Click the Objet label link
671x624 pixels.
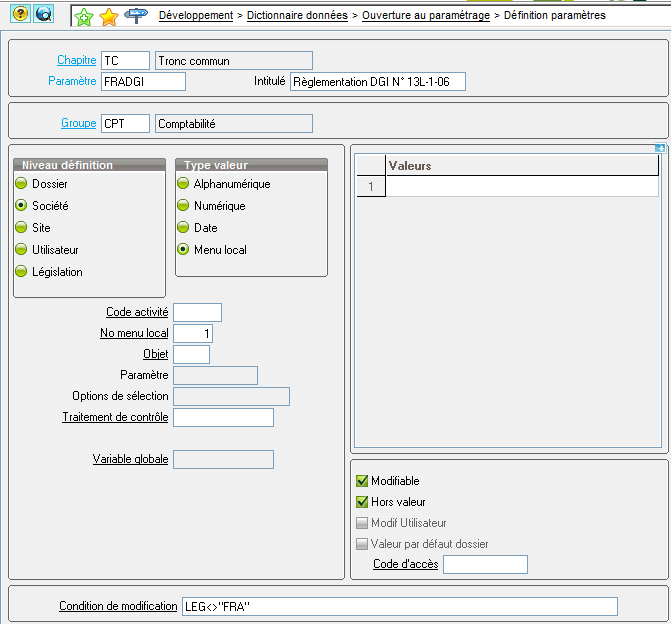tap(155, 354)
